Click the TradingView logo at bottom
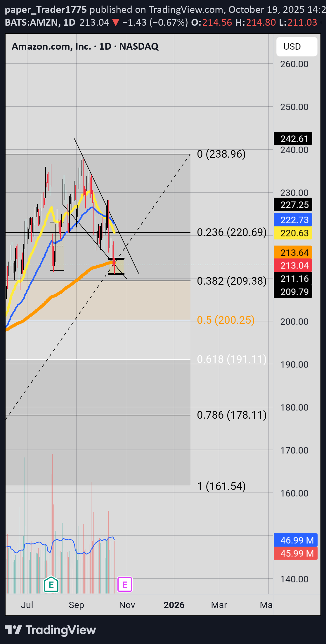Viewport: 326px width, 644px height. [50, 630]
